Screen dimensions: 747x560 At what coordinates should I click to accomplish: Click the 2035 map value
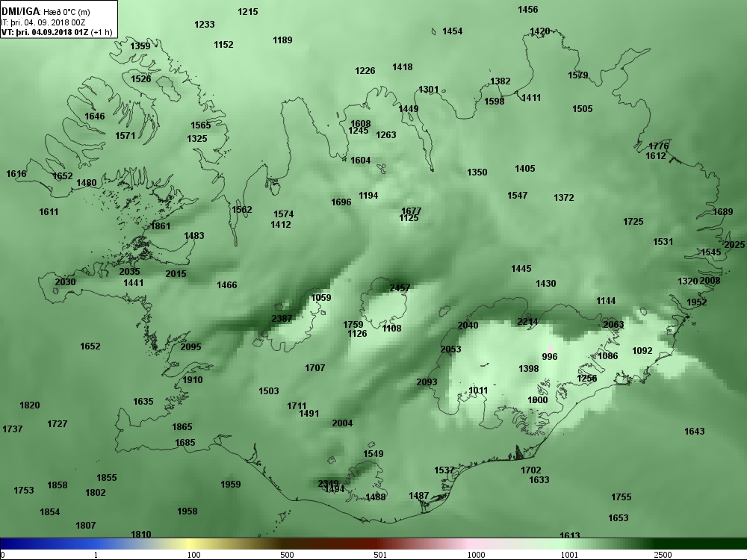[129, 271]
